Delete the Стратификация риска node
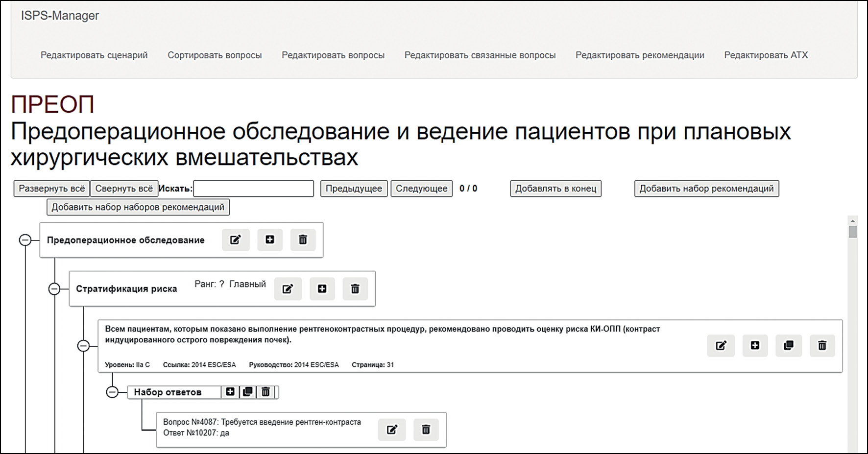The image size is (868, 454). click(x=355, y=289)
